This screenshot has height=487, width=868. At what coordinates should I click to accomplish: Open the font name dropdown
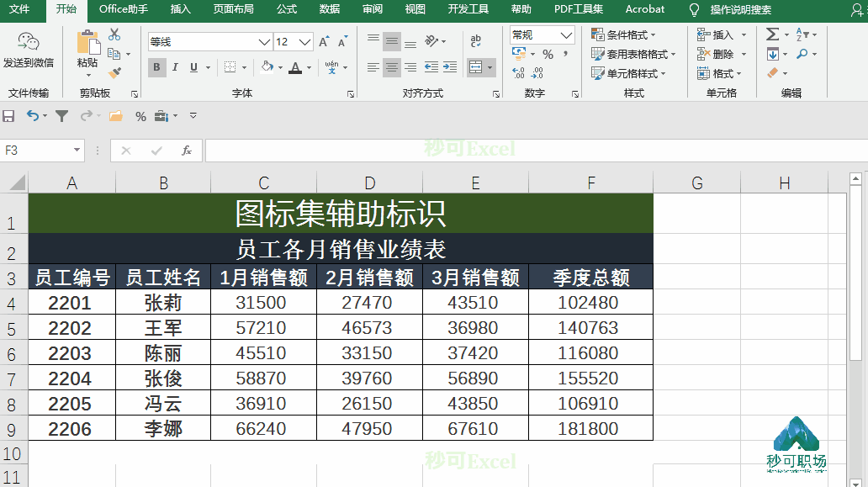pos(264,41)
